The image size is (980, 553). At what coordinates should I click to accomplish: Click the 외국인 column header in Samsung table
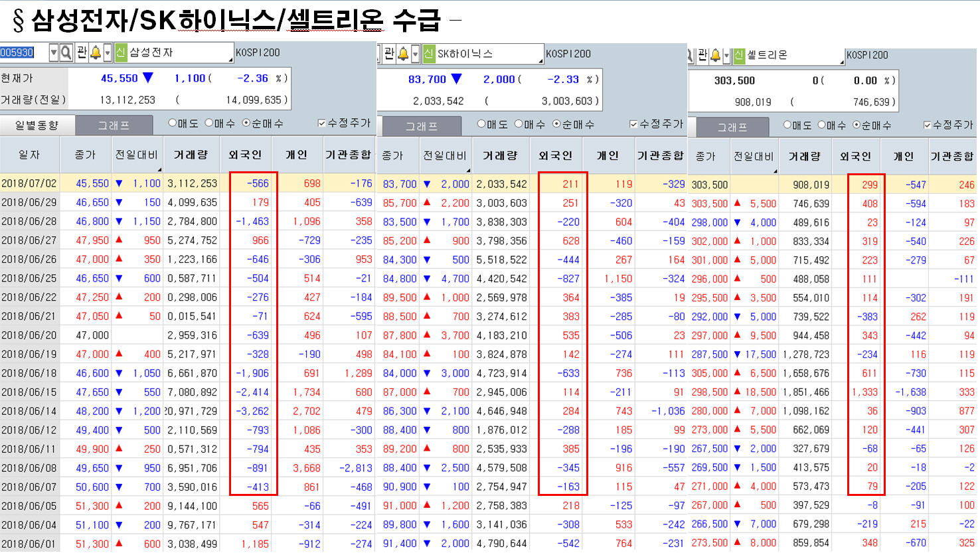pos(245,155)
